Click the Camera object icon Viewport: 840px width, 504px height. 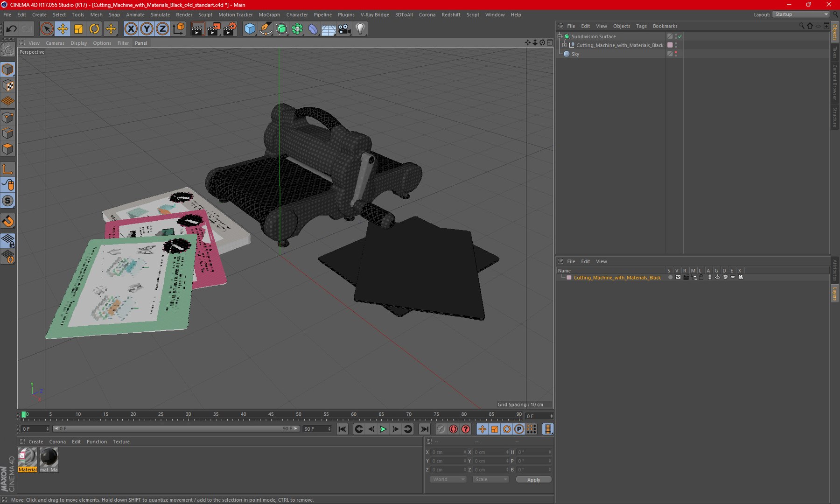click(x=344, y=29)
